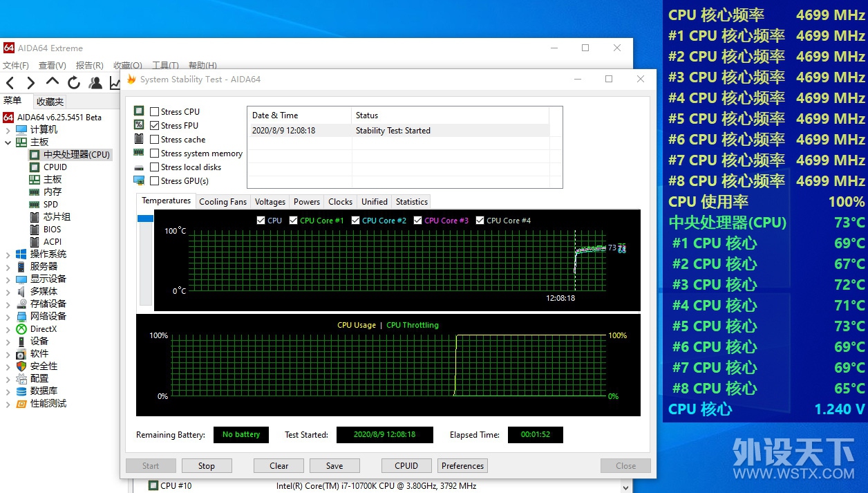The image size is (868, 493).
Task: Click the Stress GPU(s) monitor icon
Action: pos(139,180)
